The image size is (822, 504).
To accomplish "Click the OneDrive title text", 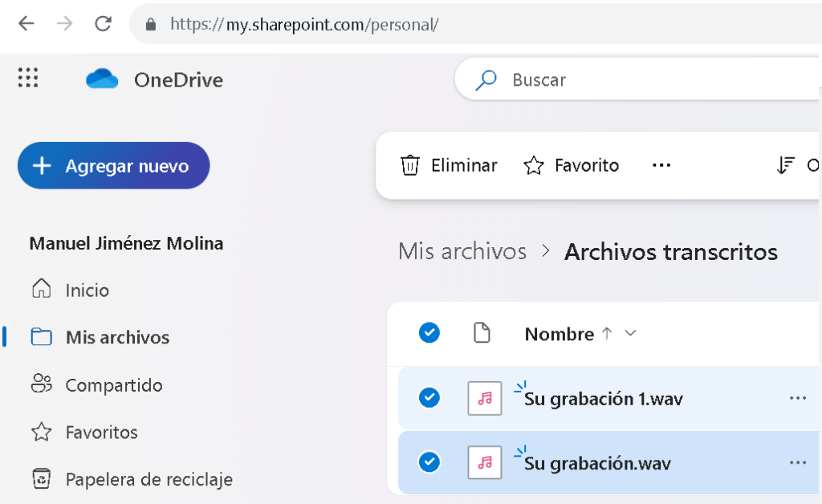I will point(178,79).
